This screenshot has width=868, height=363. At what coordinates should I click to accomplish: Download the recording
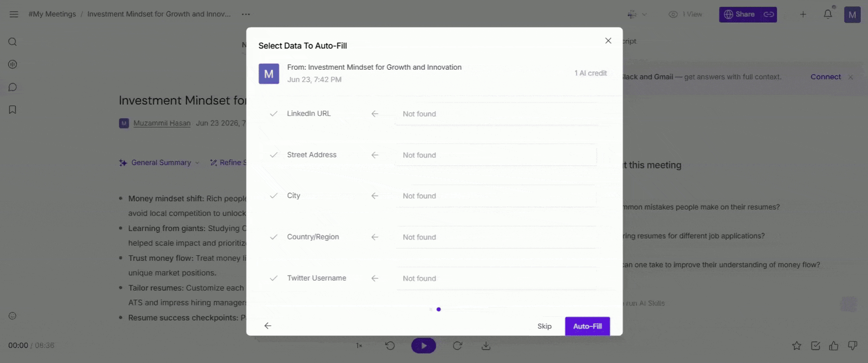(x=486, y=346)
